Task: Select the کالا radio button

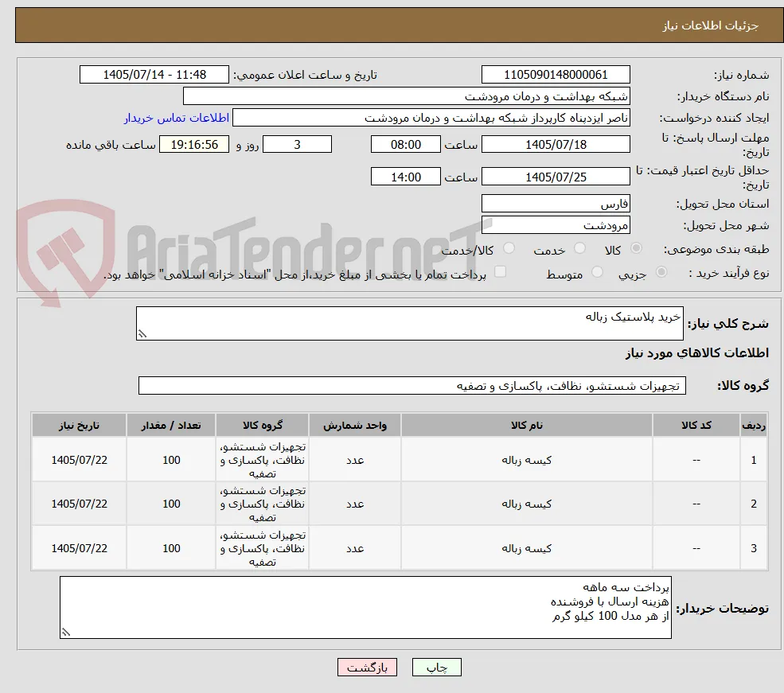Action: point(636,248)
